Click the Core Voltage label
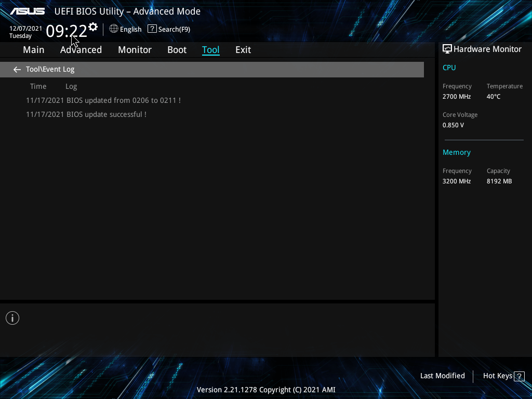 tap(460, 115)
